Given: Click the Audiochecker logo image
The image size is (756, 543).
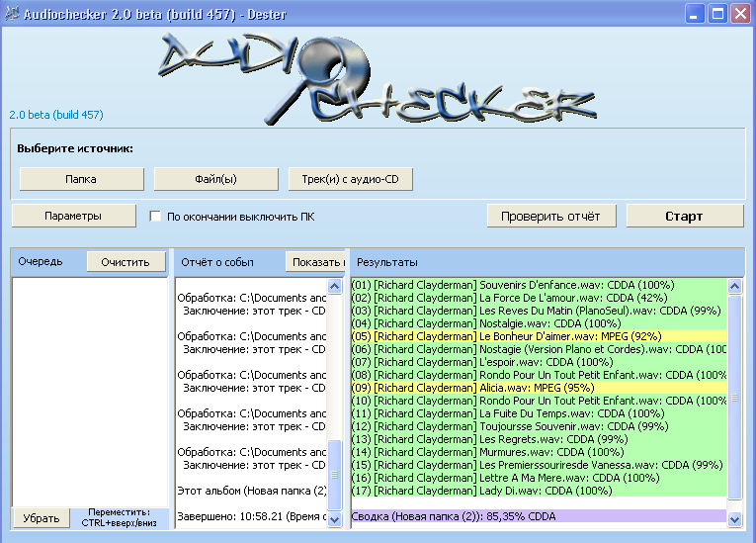Looking at the screenshot, I should (x=378, y=78).
